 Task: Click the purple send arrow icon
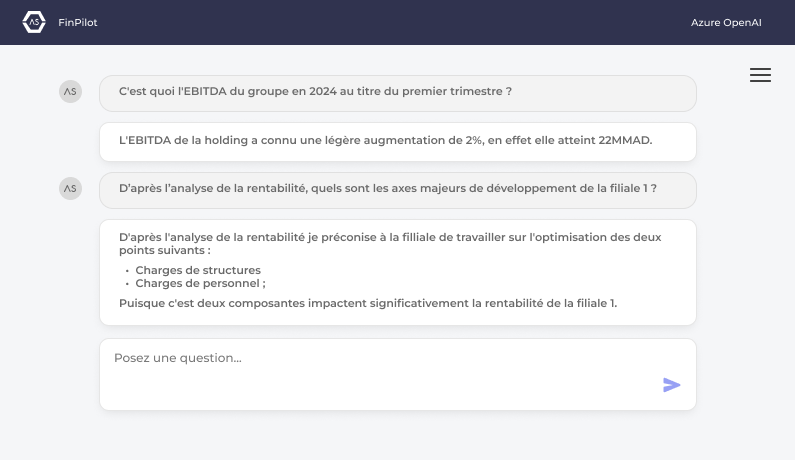tap(671, 385)
